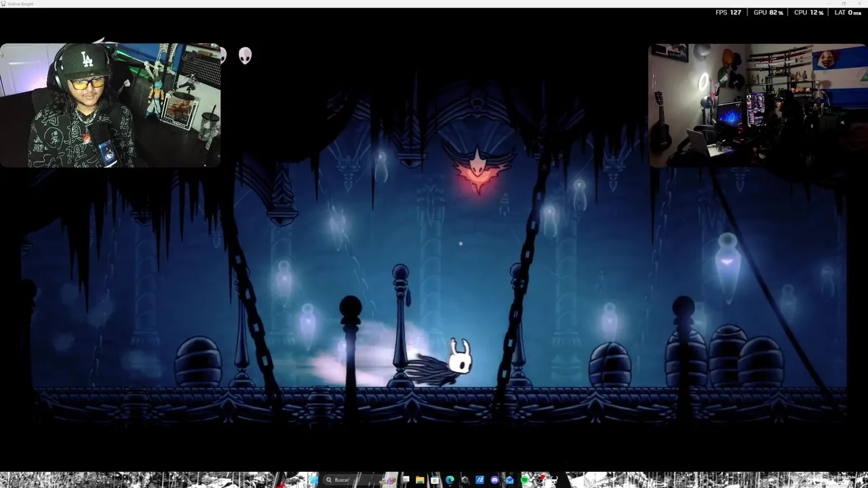This screenshot has height=488, width=868.
Task: Click the CPU 12 % readout
Action: [x=809, y=12]
